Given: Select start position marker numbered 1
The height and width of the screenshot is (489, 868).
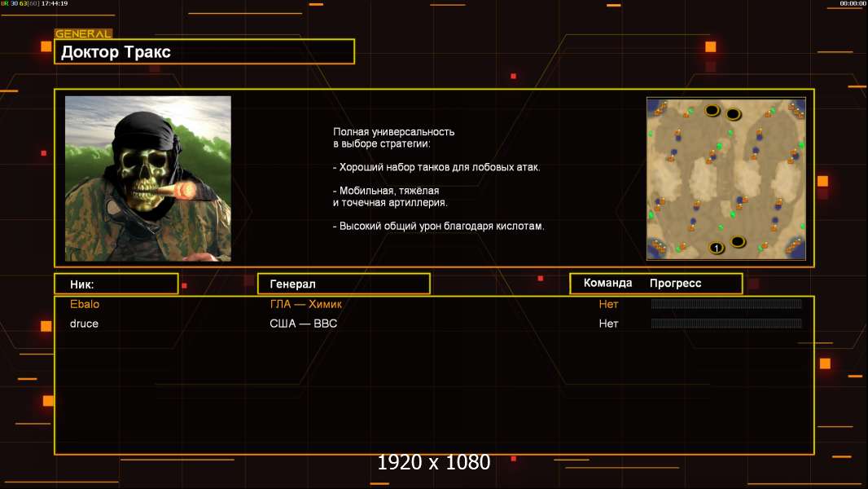Looking at the screenshot, I should 717,248.
